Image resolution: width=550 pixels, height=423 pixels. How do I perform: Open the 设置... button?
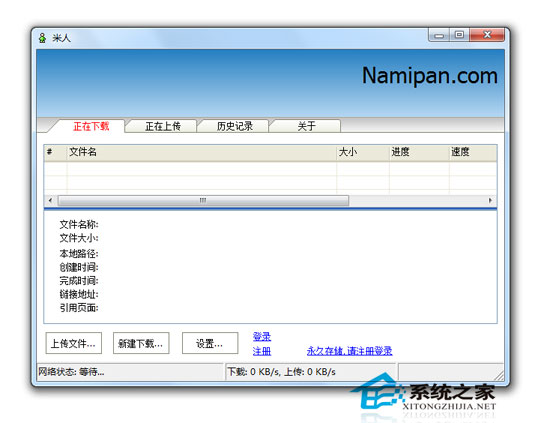tap(210, 343)
